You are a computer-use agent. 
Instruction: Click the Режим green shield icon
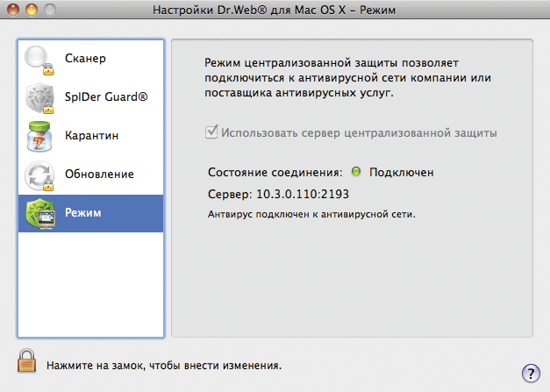(x=40, y=213)
